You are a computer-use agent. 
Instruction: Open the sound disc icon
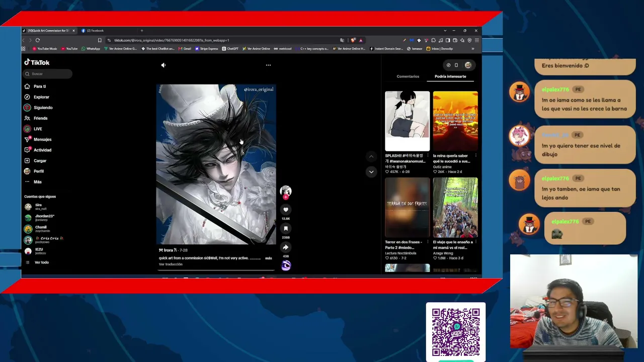pos(286,266)
